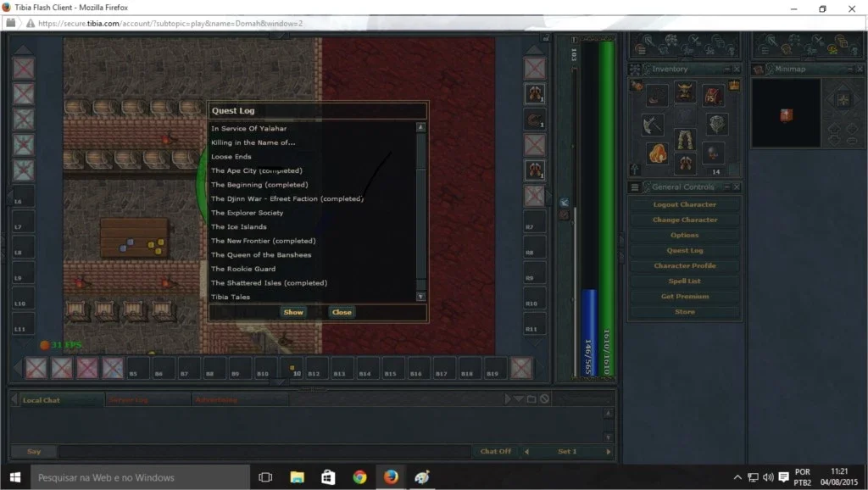Open Chrome from the Windows taskbar
868x490 pixels.
(x=359, y=477)
